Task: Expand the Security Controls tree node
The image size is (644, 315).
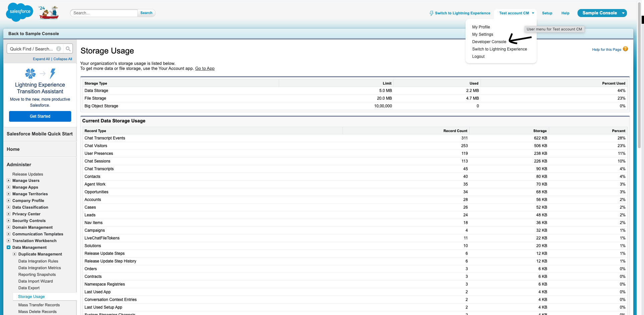Action: tap(9, 221)
